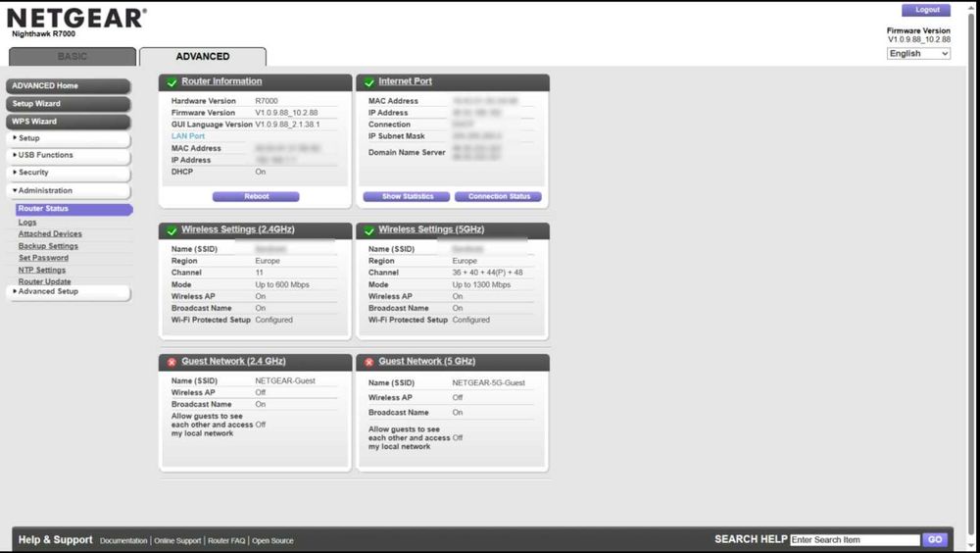980x553 pixels.
Task: Expand the Security section
Action: [69, 173]
